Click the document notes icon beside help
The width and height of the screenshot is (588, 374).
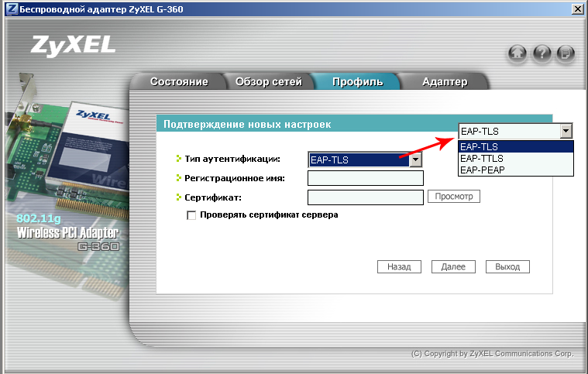point(566,53)
